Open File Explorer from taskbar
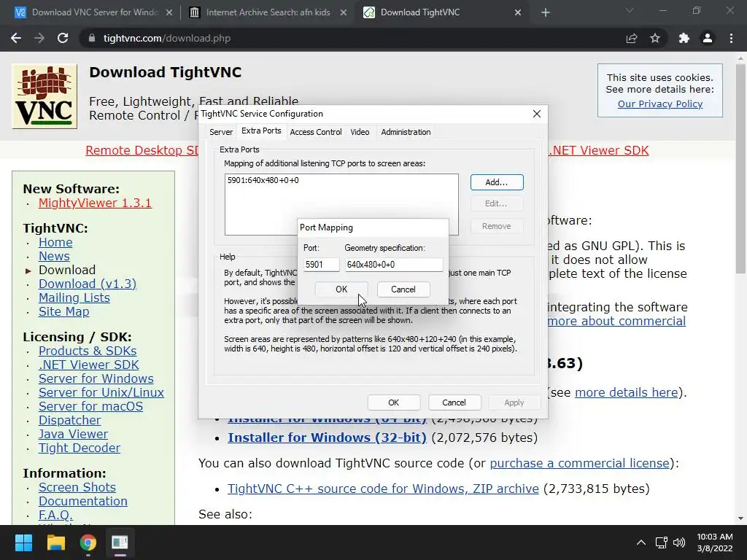The height and width of the screenshot is (560, 747). click(x=55, y=542)
